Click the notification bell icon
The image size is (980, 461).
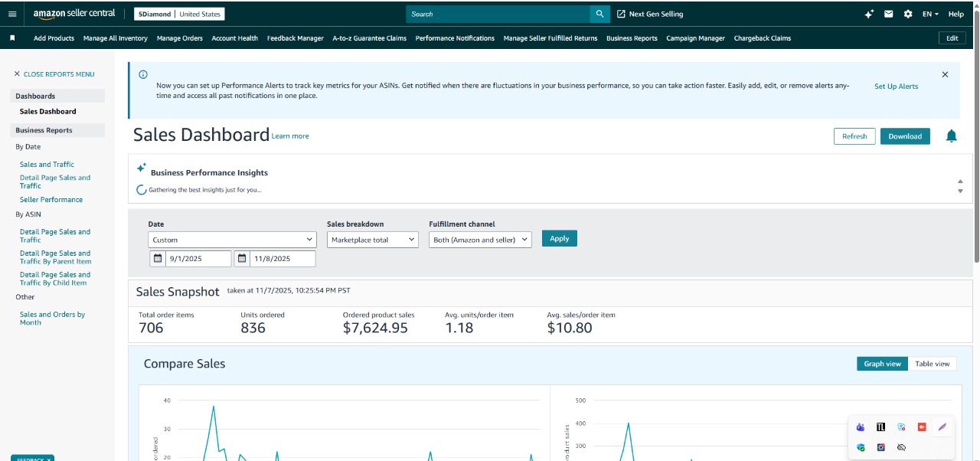951,136
